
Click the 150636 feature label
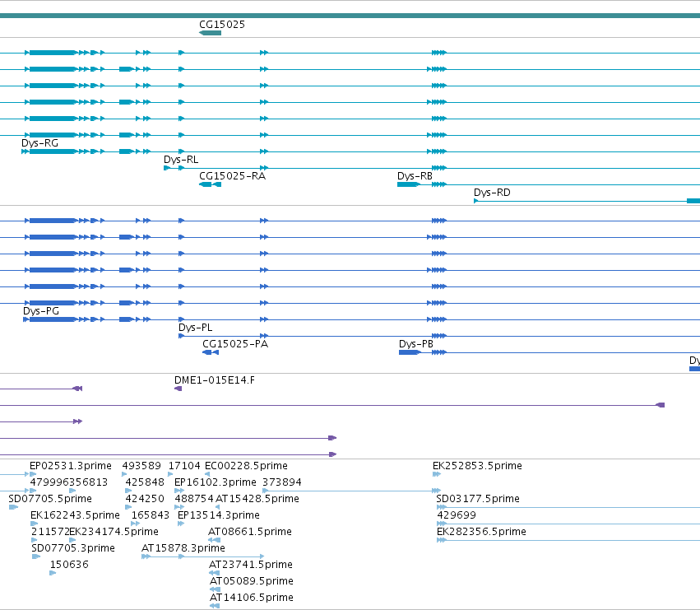point(69,565)
